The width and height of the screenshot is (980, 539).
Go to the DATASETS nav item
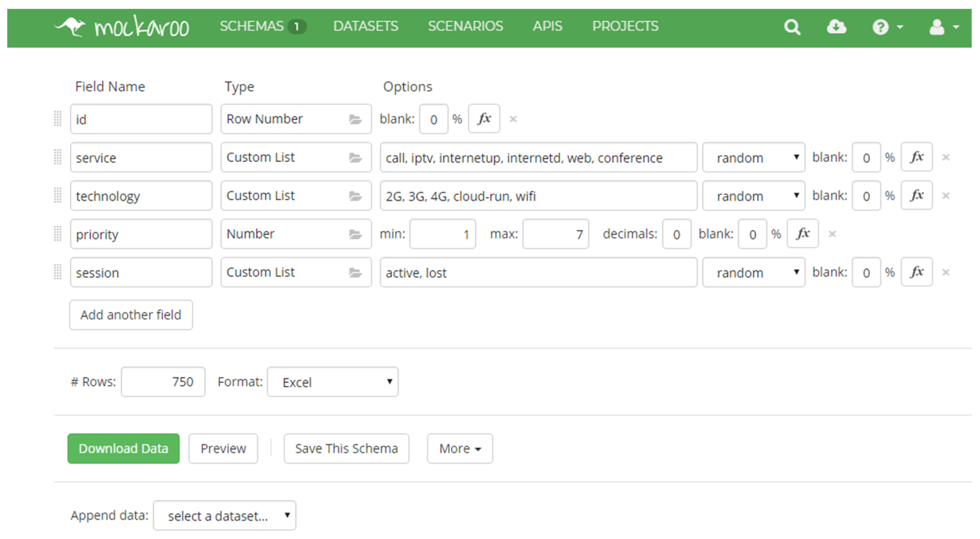click(x=365, y=26)
